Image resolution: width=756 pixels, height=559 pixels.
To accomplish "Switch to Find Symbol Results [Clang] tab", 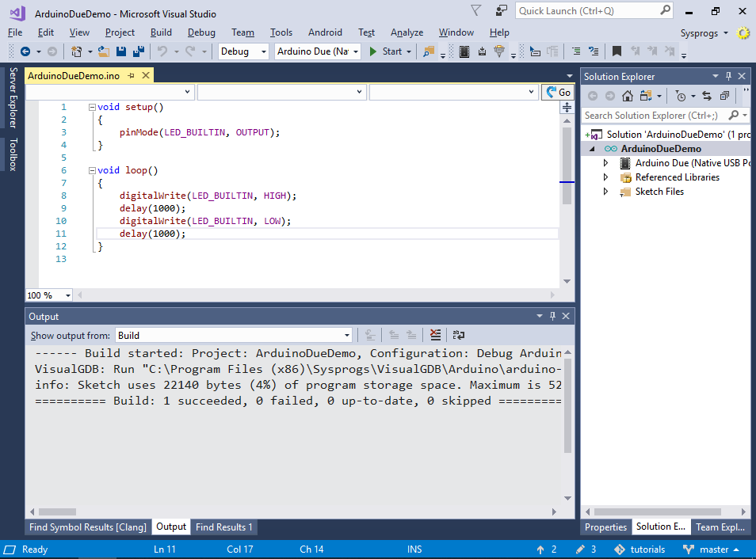I will pos(88,527).
